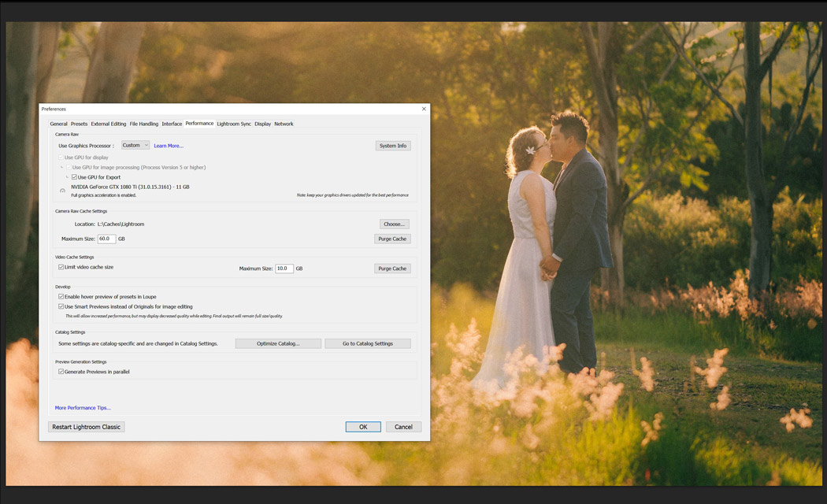827x504 pixels.
Task: Open the Presets tab
Action: coord(79,124)
